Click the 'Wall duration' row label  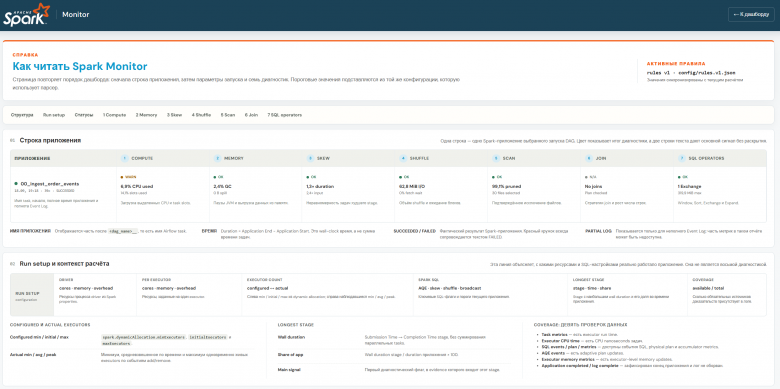click(x=292, y=337)
